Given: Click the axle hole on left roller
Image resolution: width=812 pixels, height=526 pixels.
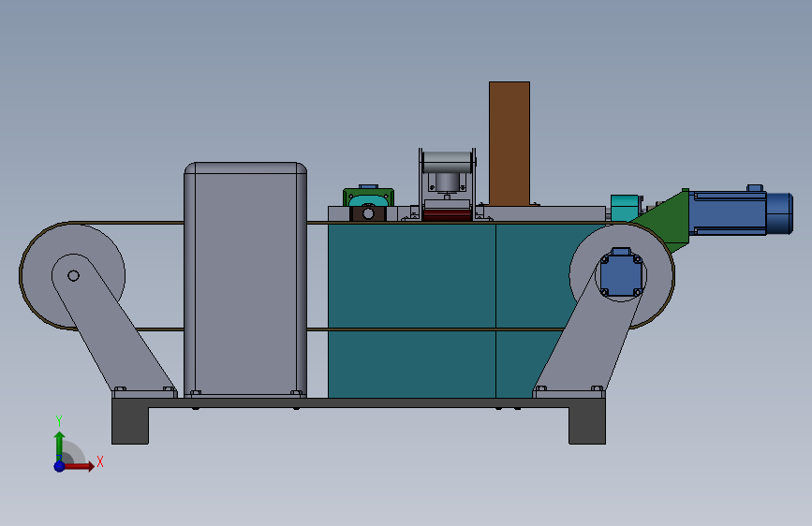Looking at the screenshot, I should pos(74,276).
